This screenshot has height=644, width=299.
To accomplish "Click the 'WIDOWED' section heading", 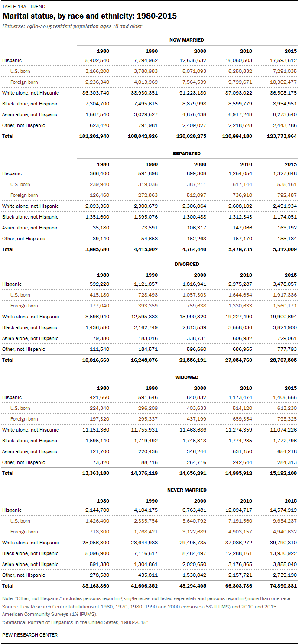I will (x=186, y=377).
